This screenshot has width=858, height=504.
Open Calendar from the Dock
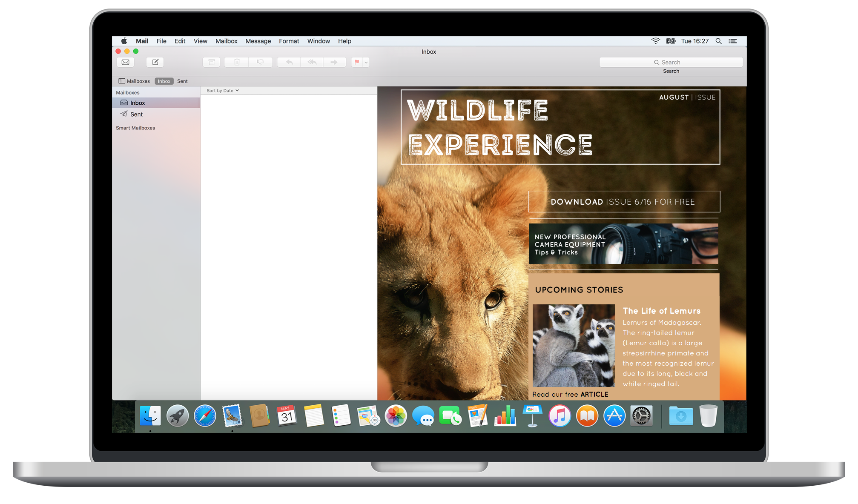coord(287,415)
